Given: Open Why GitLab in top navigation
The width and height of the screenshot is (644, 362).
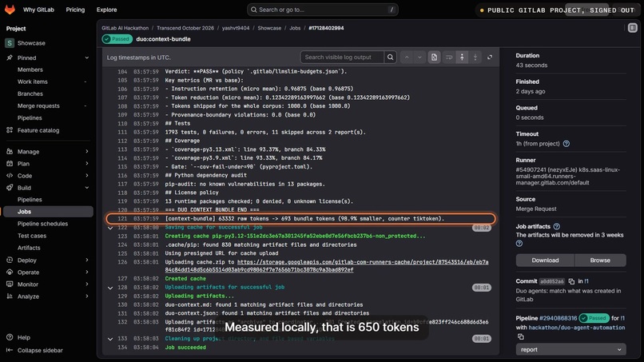Looking at the screenshot, I should [38, 10].
